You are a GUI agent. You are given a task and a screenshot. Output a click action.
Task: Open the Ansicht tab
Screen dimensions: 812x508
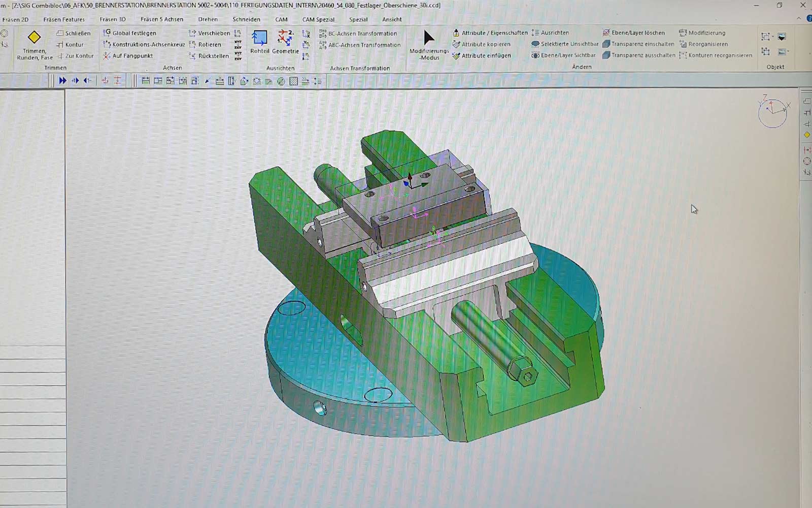click(x=392, y=19)
